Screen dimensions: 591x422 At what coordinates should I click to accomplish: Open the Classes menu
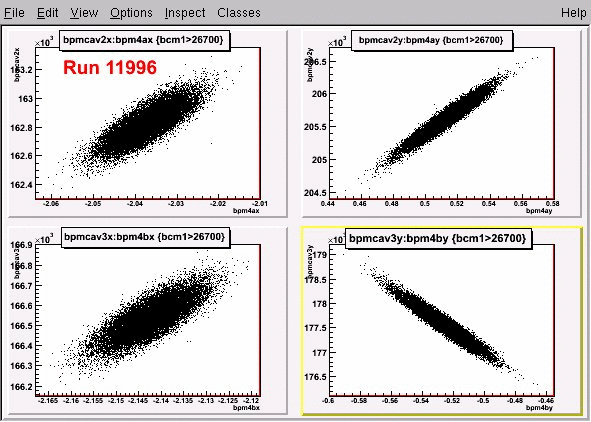[239, 13]
